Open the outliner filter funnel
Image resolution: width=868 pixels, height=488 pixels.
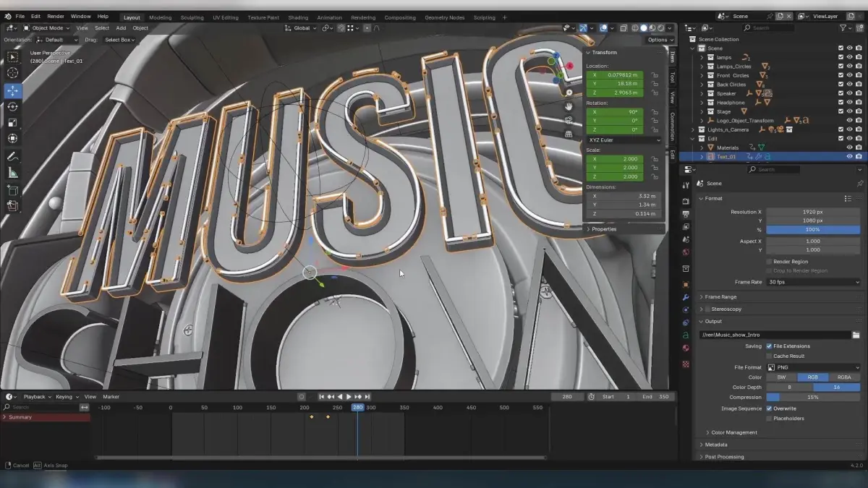(x=844, y=27)
